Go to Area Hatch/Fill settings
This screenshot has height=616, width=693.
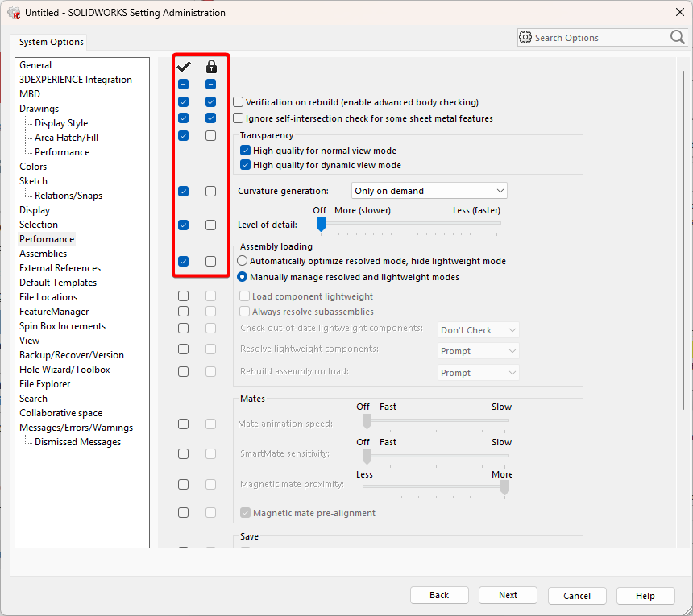coord(66,138)
